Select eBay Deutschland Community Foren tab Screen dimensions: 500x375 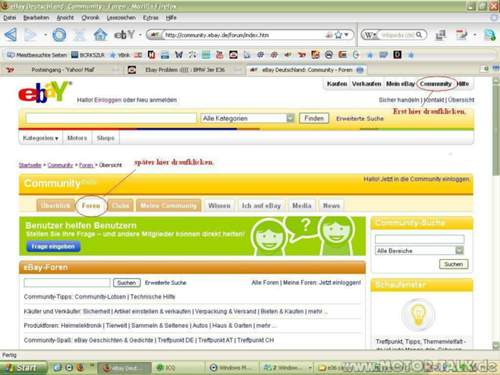307,70
